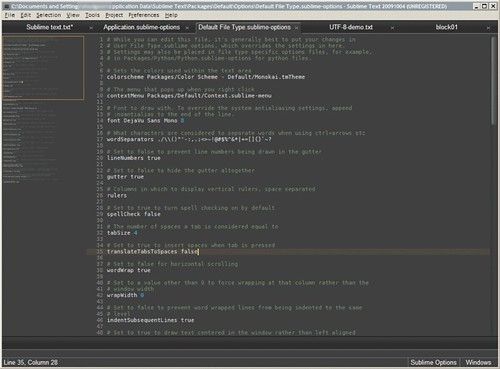Click the lineNumbers true line
Screen dimensions: 500x369
134,158
